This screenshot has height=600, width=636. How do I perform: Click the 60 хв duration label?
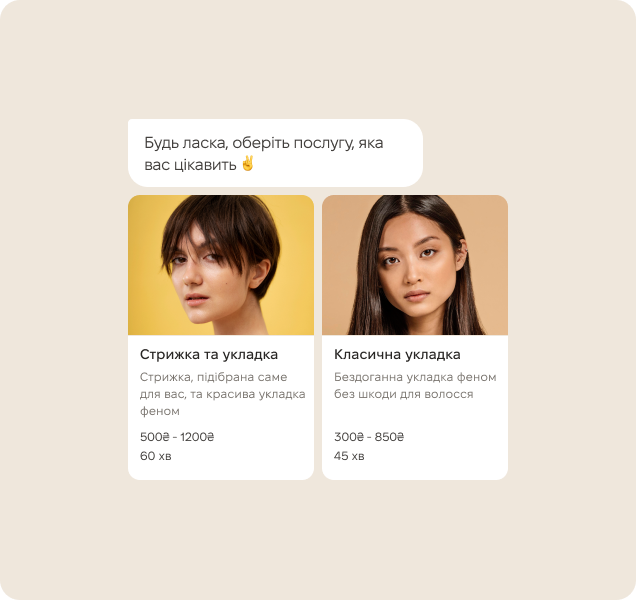coord(156,456)
